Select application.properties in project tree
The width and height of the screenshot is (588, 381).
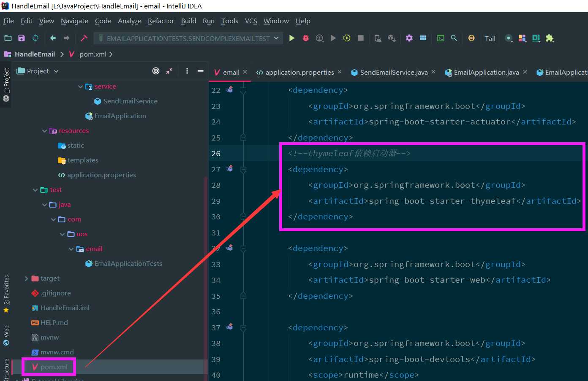click(101, 175)
